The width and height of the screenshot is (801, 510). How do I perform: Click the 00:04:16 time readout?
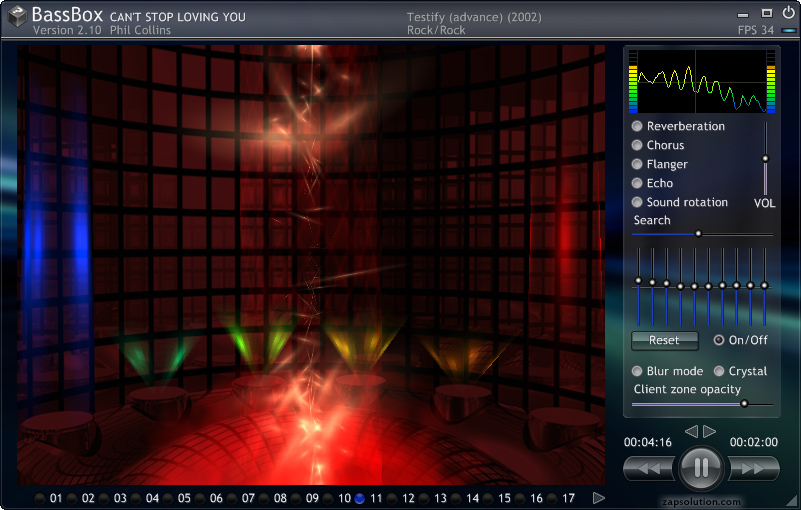[648, 442]
